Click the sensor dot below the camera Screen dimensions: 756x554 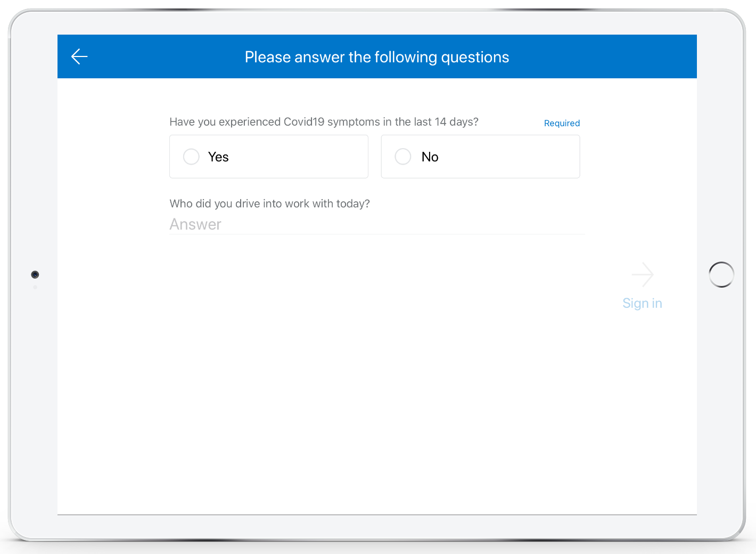click(35, 287)
